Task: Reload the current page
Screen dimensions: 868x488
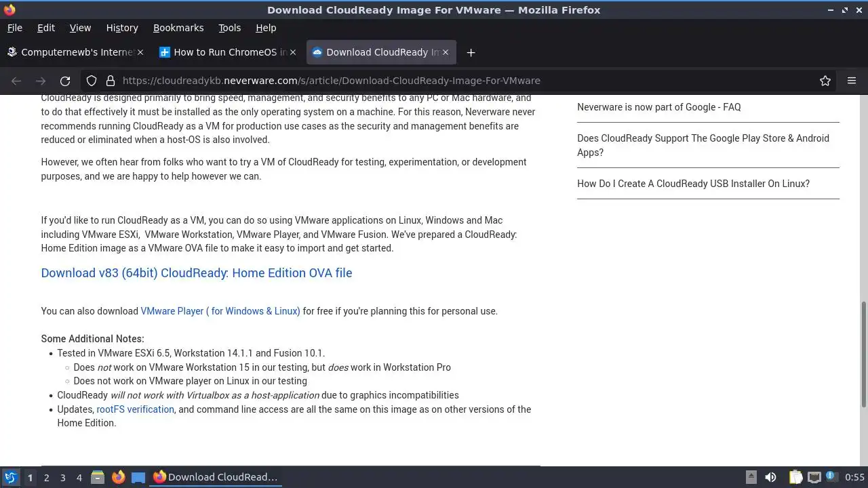Action: pos(65,81)
